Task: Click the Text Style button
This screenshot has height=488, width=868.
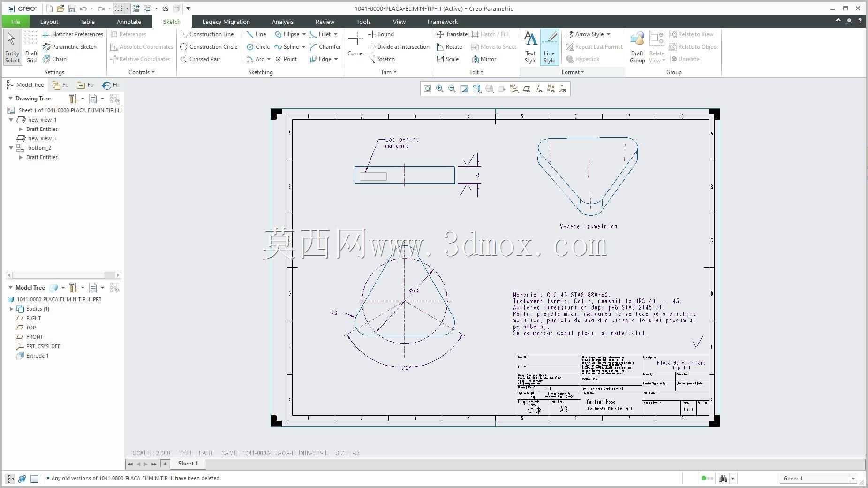Action: [x=530, y=47]
